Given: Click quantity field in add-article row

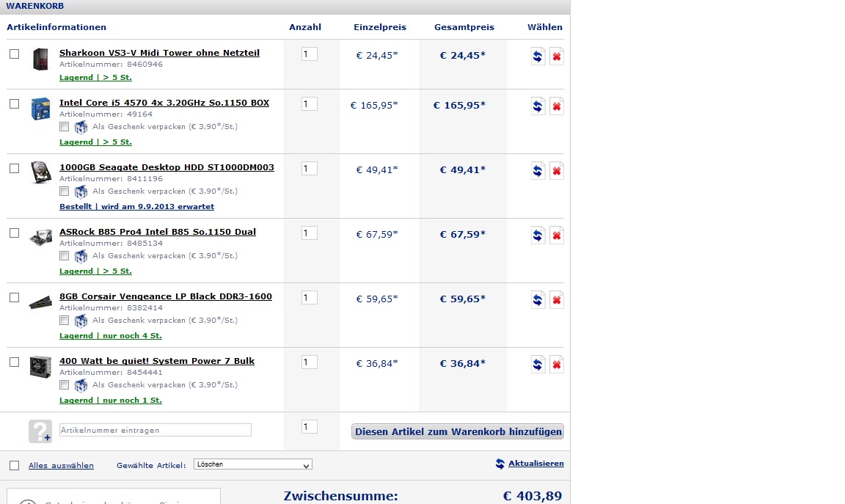Looking at the screenshot, I should tap(310, 427).
